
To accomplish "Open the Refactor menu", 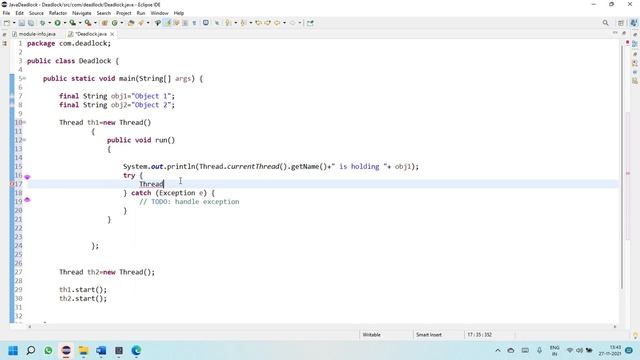I will 58,13.
